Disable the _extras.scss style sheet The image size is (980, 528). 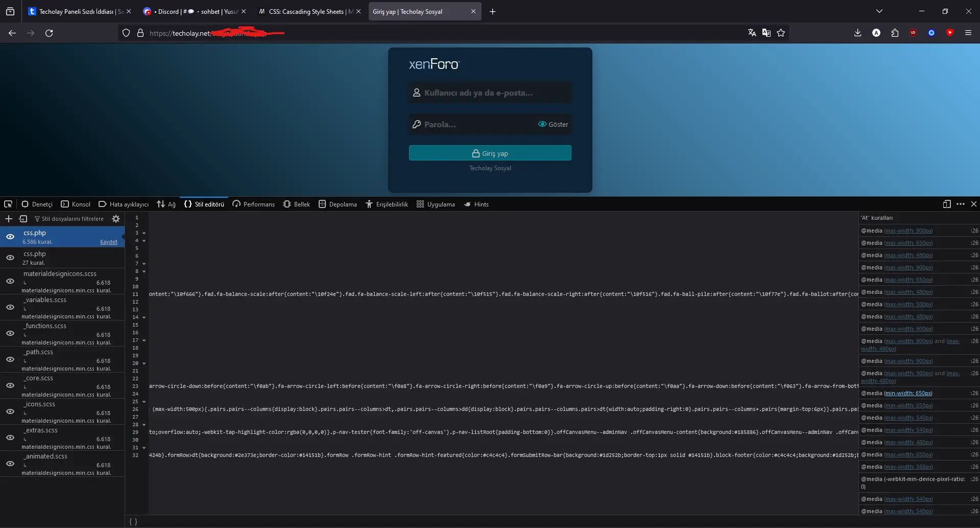click(10, 438)
